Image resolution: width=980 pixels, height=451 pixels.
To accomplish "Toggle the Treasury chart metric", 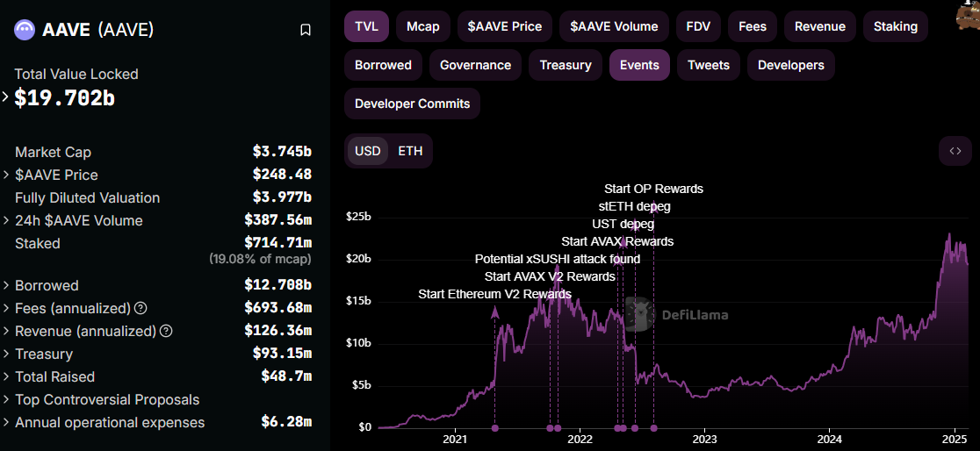I will pos(566,65).
